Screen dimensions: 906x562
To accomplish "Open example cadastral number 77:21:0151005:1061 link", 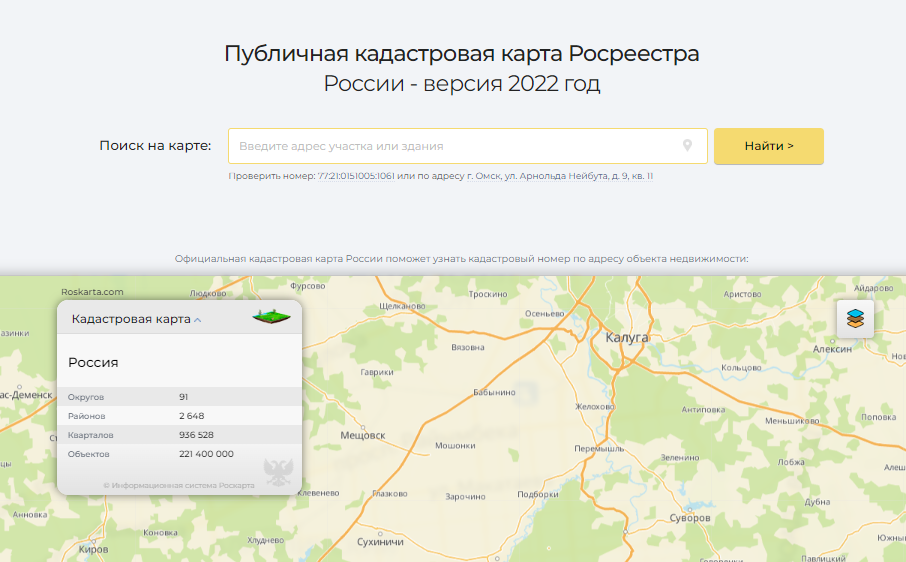I will [x=357, y=176].
